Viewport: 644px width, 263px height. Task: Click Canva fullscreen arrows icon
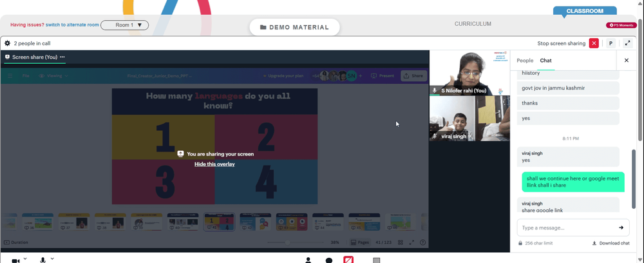click(412, 242)
